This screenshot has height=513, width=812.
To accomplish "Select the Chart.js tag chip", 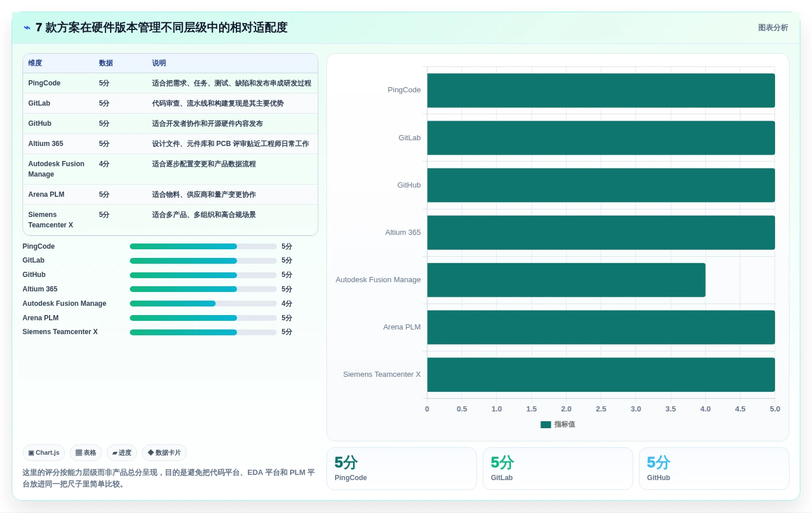I will tap(44, 453).
